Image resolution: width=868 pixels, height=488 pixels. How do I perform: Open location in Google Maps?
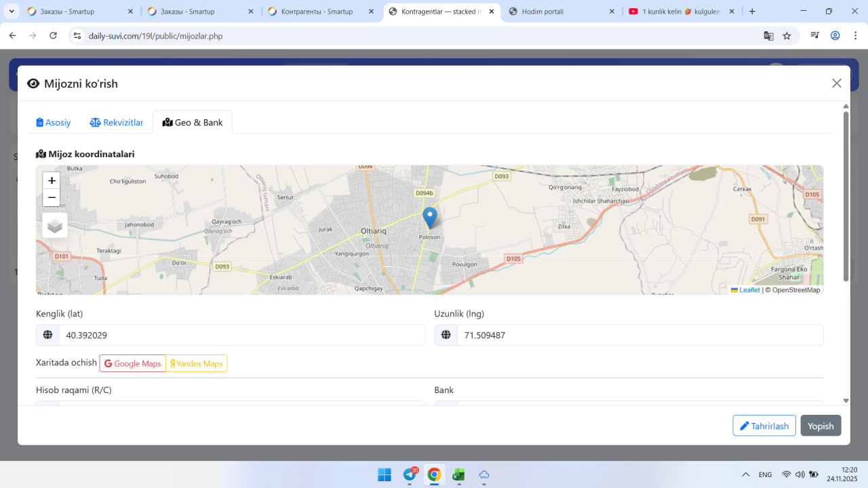click(x=133, y=364)
